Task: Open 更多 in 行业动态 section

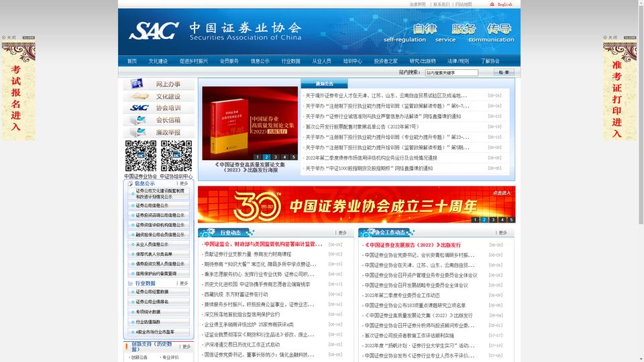Action: [x=343, y=233]
